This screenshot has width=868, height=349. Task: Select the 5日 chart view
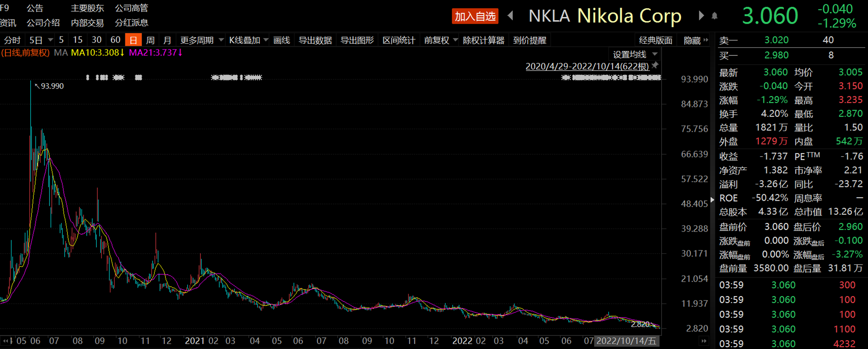36,40
